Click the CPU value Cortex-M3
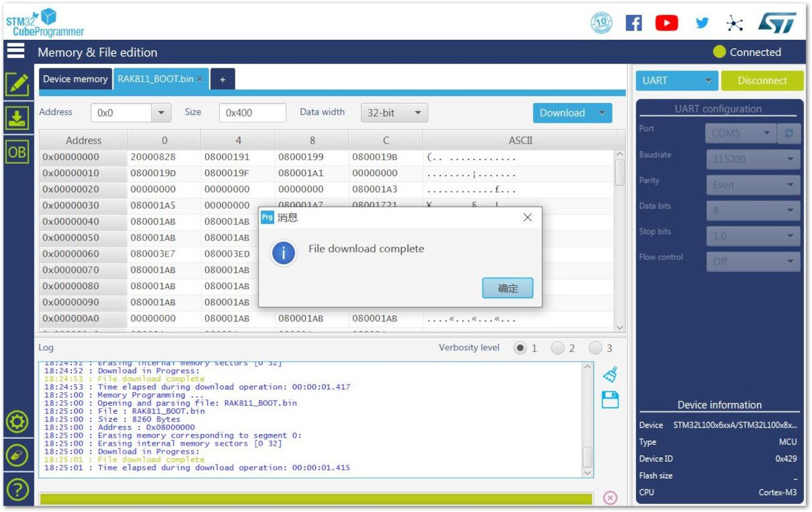The height and width of the screenshot is (512, 812). click(777, 492)
